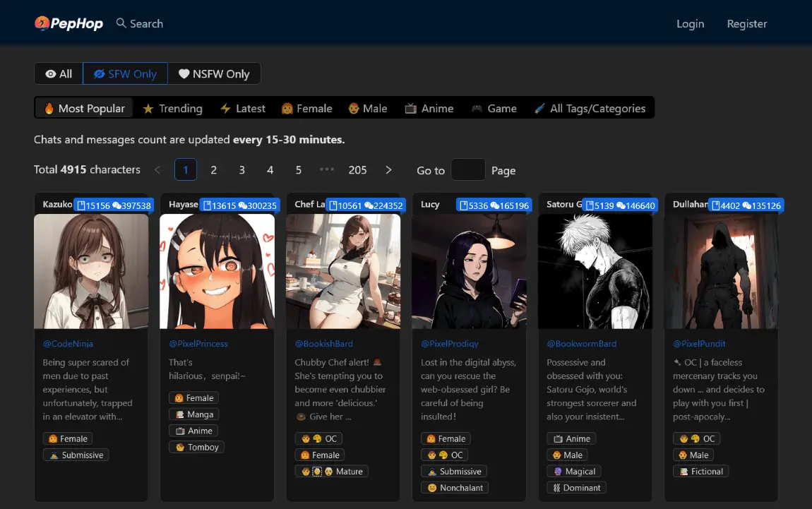This screenshot has width=812, height=509.
Task: Enable the SFW Only filter
Action: 125,73
